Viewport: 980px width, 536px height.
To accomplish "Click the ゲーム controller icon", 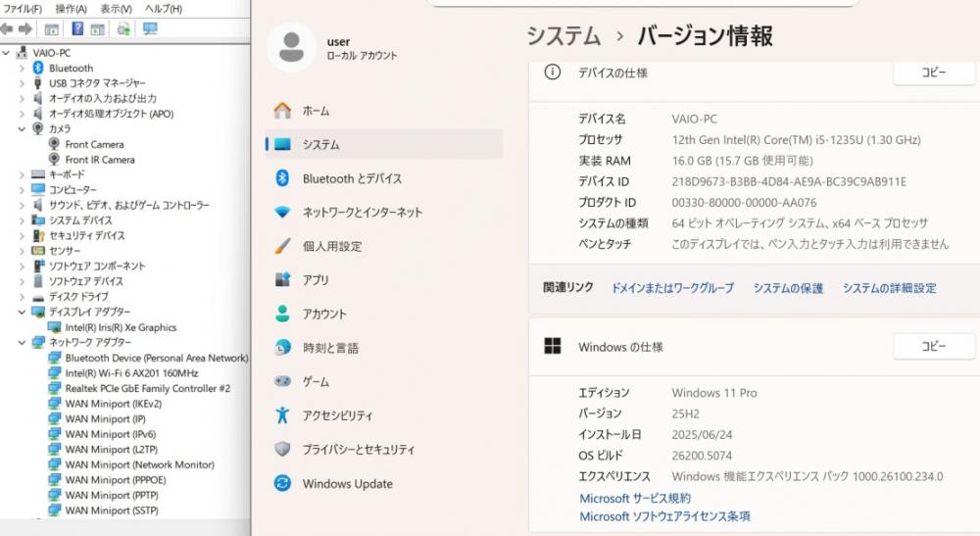I will (282, 381).
